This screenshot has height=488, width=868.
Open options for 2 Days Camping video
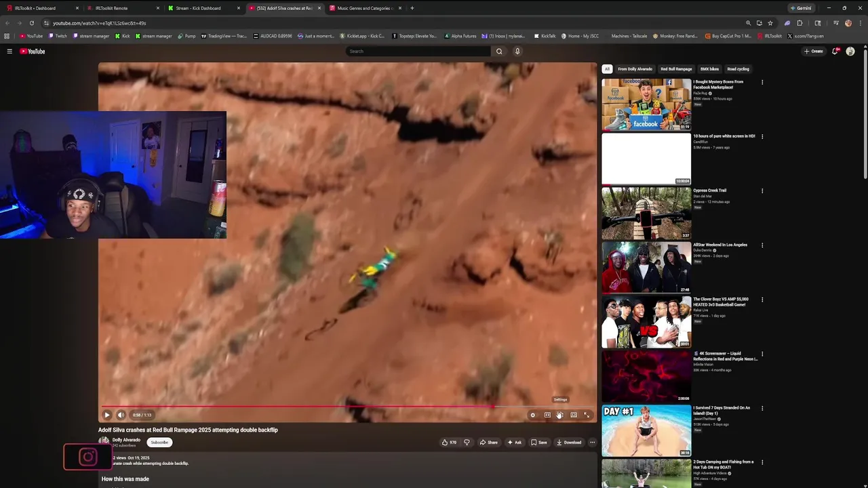pos(762,462)
